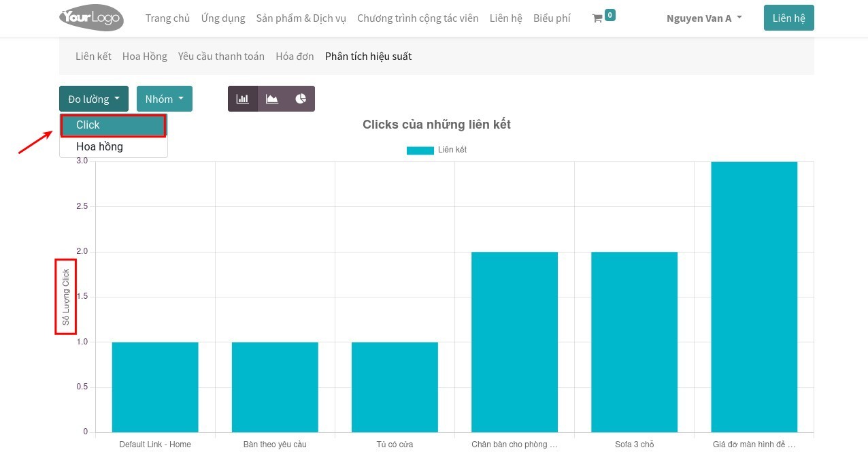This screenshot has height=452, width=868.
Task: Open the Yêu cầu thanh toán tab
Action: point(221,56)
